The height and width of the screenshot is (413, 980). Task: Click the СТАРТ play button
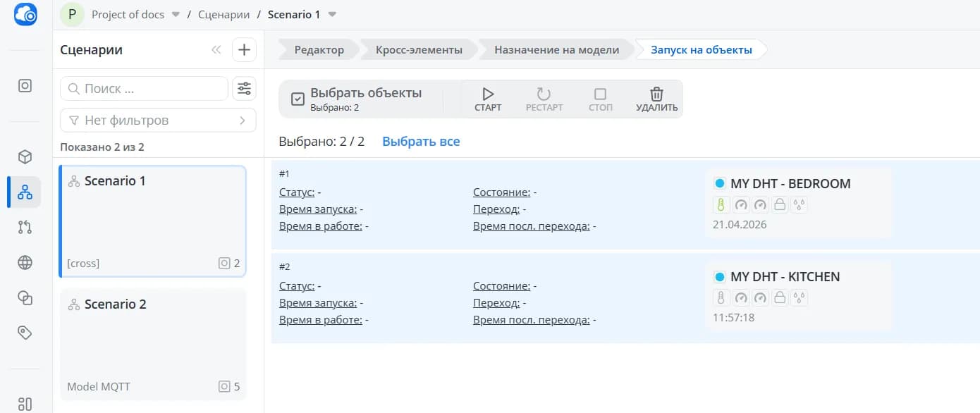pyautogui.click(x=488, y=99)
